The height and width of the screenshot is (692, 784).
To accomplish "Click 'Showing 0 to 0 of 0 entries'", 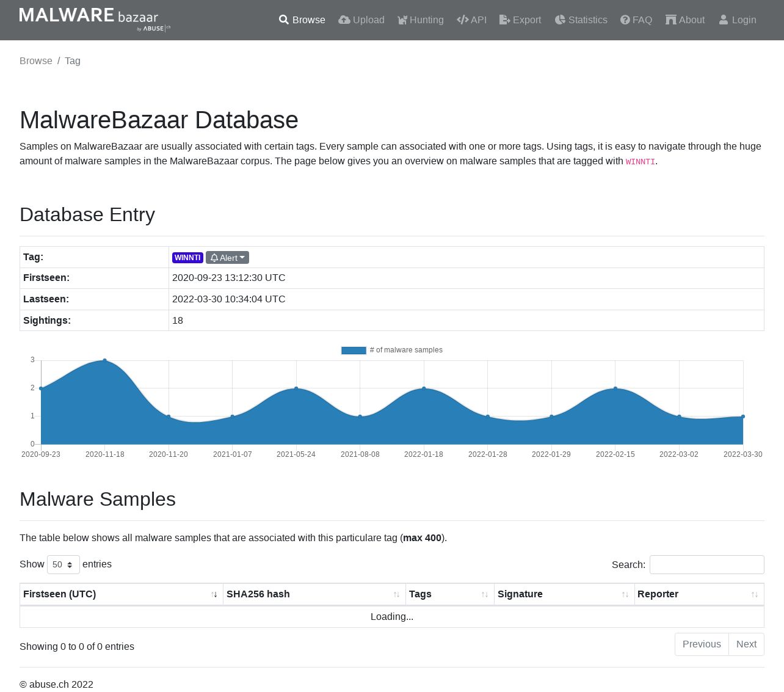I will [77, 647].
